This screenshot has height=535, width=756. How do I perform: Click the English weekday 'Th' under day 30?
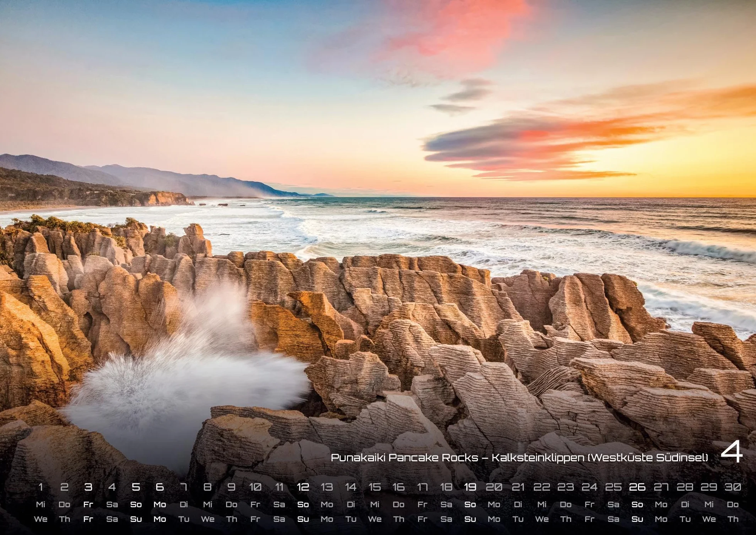click(x=733, y=519)
